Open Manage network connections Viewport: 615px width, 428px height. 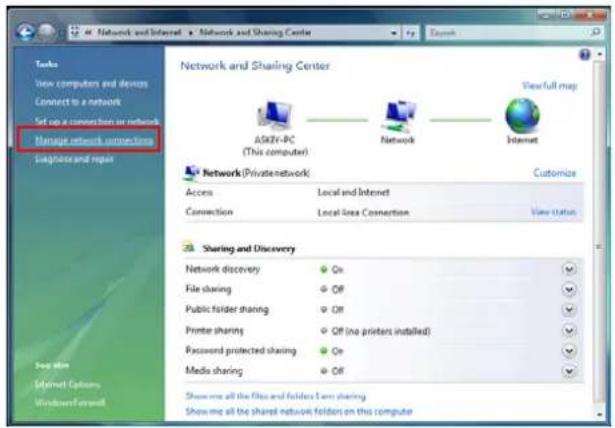(x=94, y=140)
